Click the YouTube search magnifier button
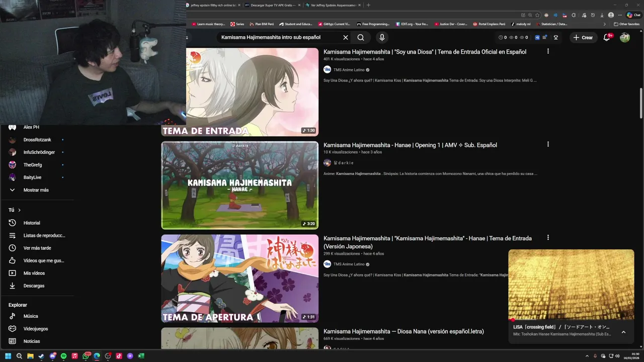The width and height of the screenshot is (644, 362). click(x=361, y=37)
